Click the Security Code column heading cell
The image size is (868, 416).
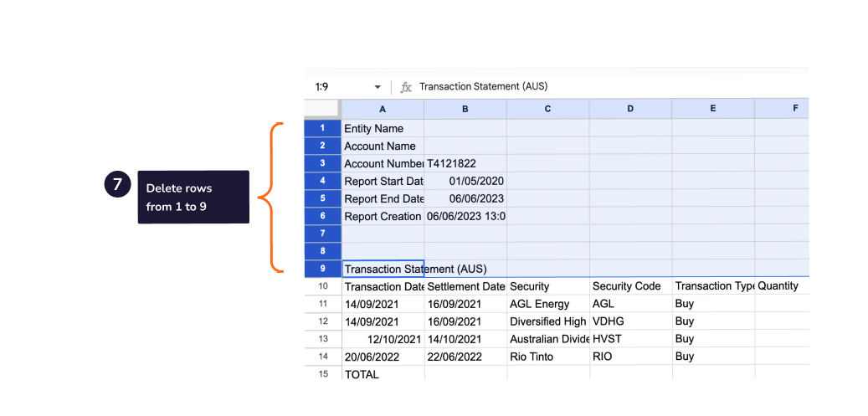coord(630,286)
